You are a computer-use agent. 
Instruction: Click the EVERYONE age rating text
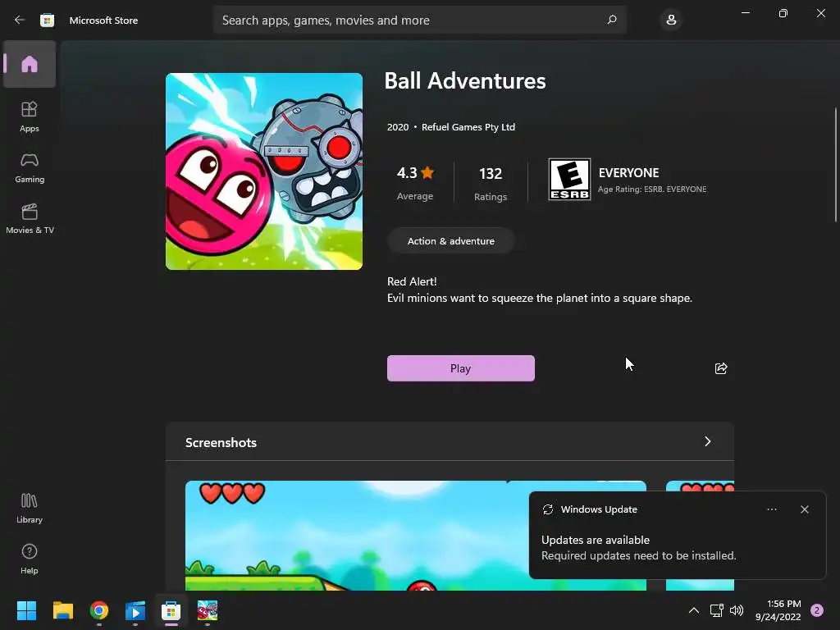[x=628, y=173]
